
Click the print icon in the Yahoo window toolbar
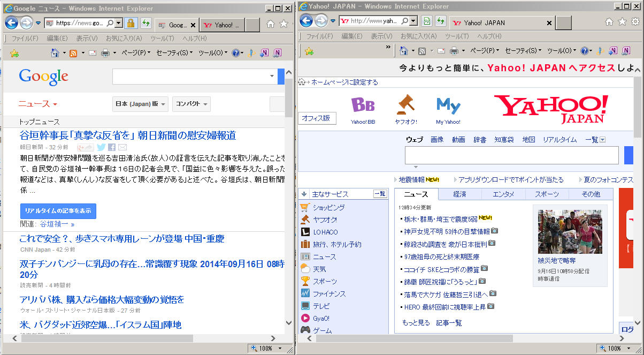[x=454, y=51]
